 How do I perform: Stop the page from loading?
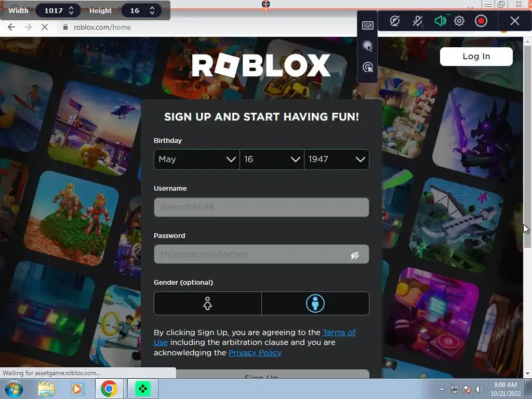tap(45, 27)
